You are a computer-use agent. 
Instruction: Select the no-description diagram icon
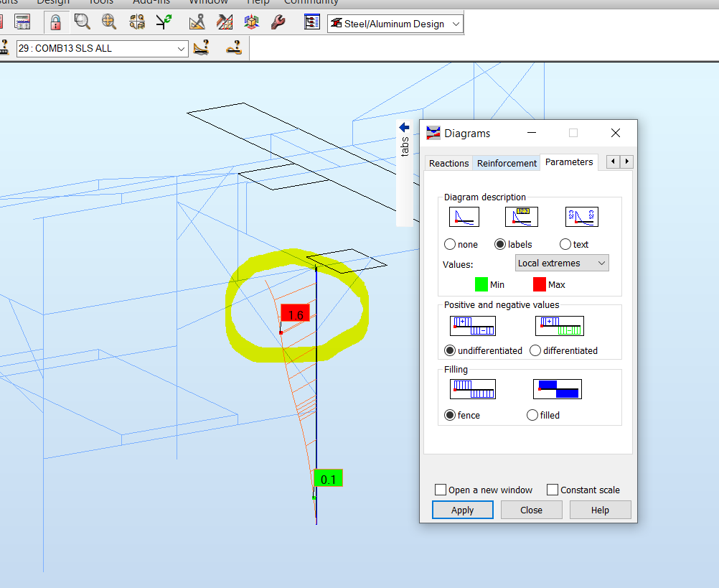point(464,217)
